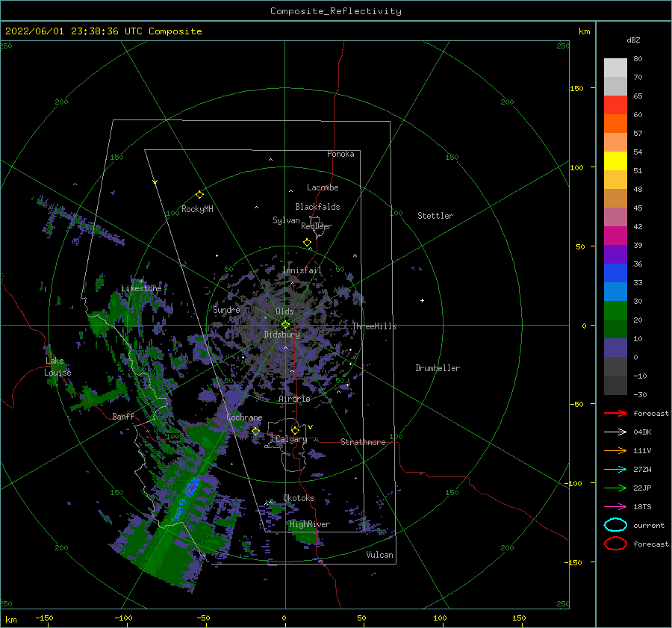Click the Ponoka label
Screen dimensions: 672x628
(x=340, y=154)
